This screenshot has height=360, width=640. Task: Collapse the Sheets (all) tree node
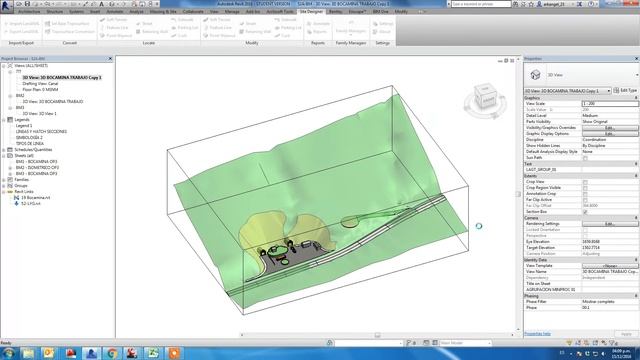[4, 156]
